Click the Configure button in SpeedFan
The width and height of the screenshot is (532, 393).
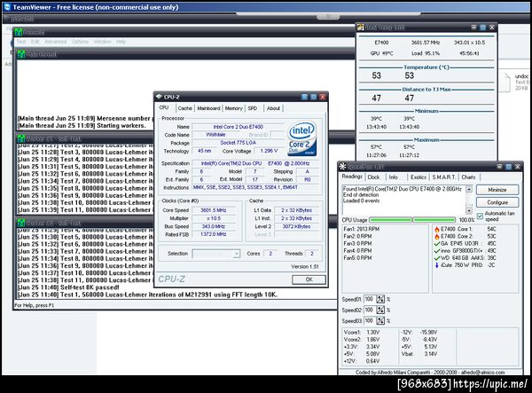(497, 202)
